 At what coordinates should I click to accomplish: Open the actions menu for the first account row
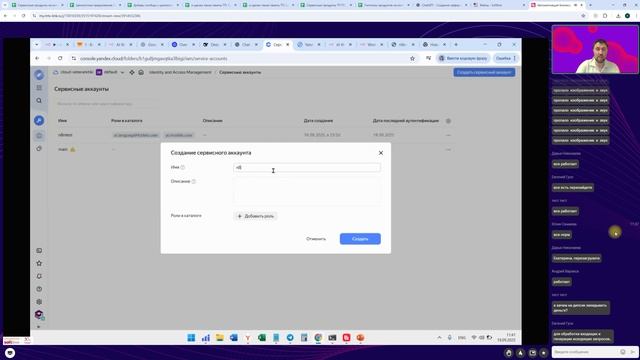click(448, 135)
